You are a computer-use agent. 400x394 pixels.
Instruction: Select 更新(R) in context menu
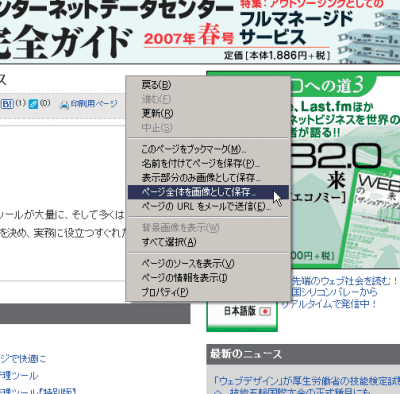tap(208, 113)
